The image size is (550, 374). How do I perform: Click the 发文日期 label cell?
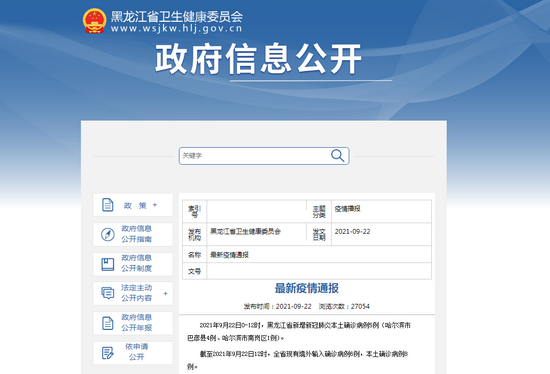click(x=319, y=234)
